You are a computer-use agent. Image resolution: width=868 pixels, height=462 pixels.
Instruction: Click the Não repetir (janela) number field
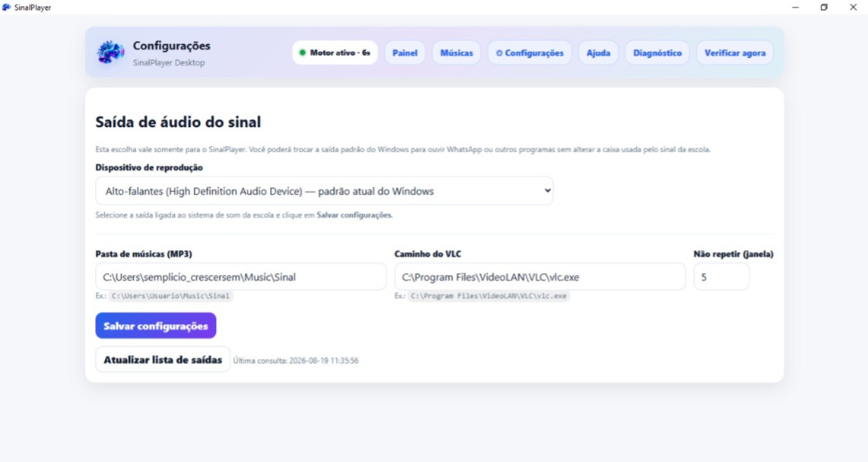pyautogui.click(x=721, y=277)
